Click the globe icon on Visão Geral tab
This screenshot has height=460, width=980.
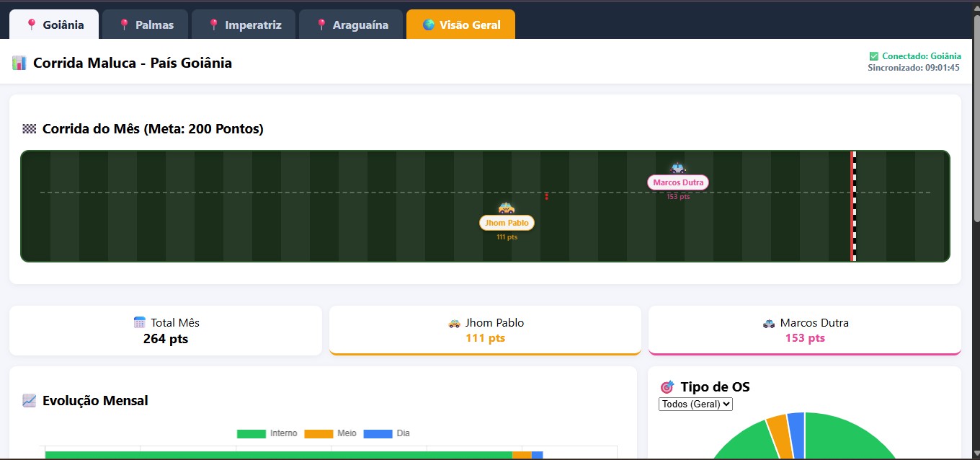(429, 25)
